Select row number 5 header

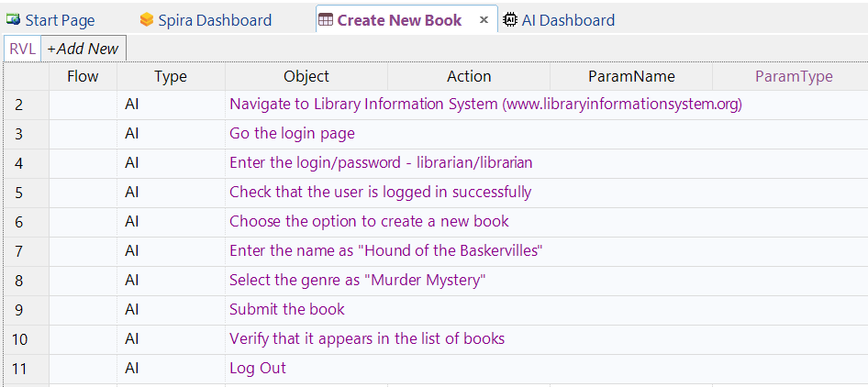pyautogui.click(x=27, y=192)
